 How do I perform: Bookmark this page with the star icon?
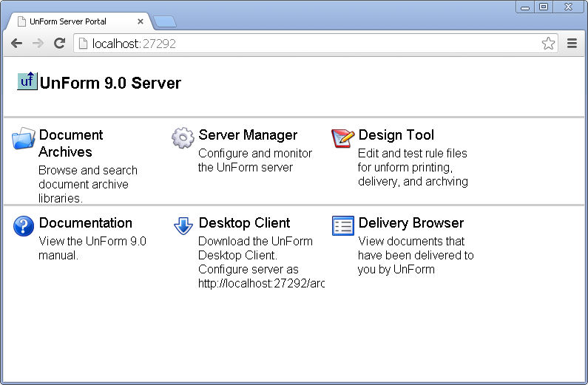(x=548, y=44)
